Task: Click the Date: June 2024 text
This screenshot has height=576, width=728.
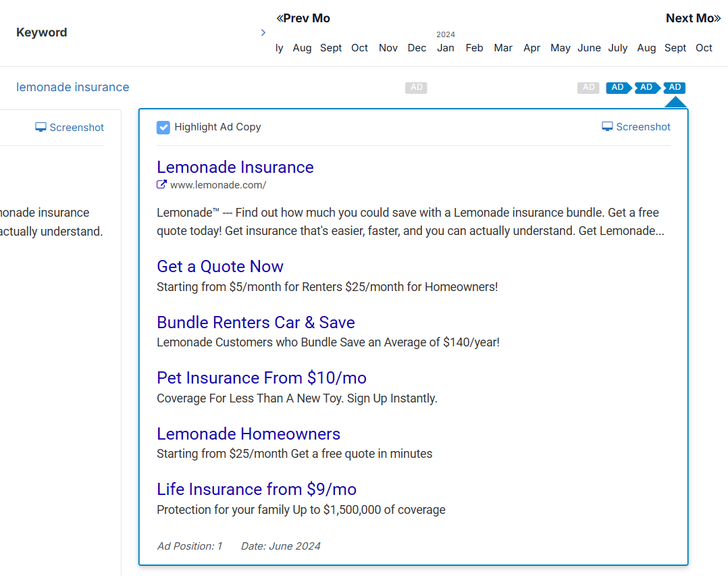Action: pyautogui.click(x=280, y=546)
